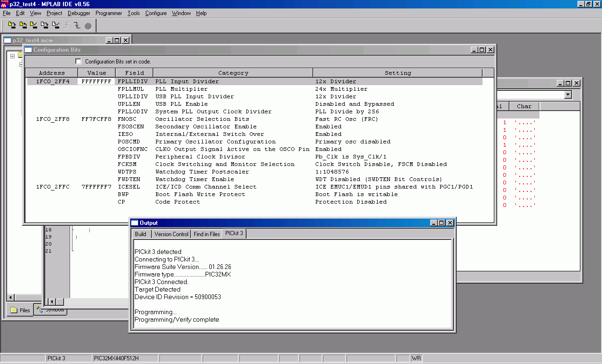Switch to the Find in Files tab
Image resolution: width=602 pixels, height=364 pixels.
click(x=206, y=234)
